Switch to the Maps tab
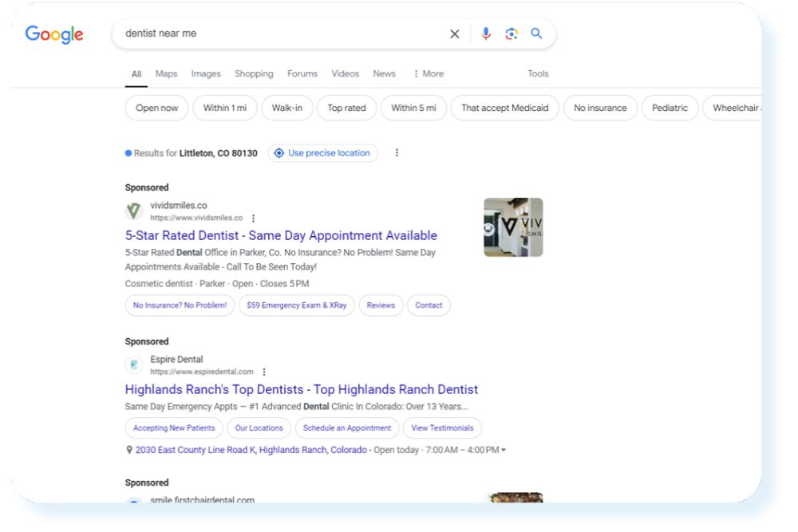This screenshot has height=532, width=798. point(167,73)
